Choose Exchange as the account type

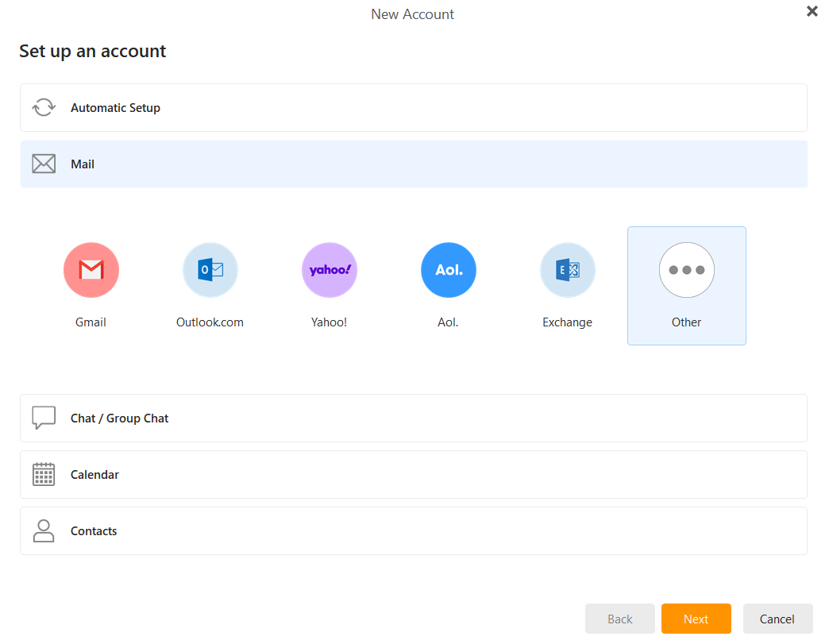click(x=567, y=270)
